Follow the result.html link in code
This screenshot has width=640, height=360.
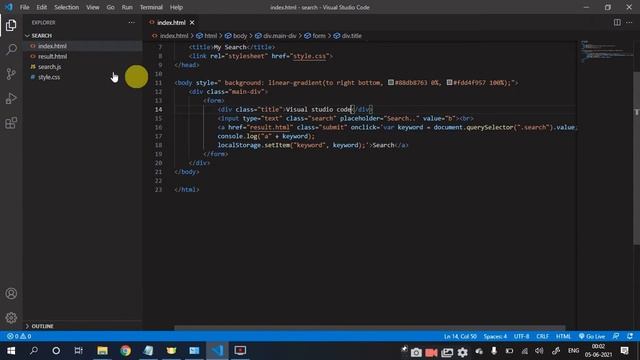tap(269, 127)
